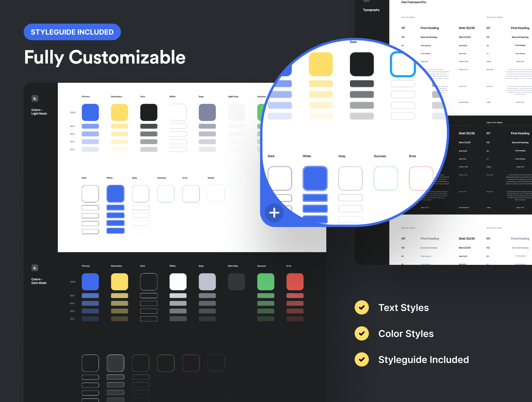This screenshot has height=402, width=532.
Task: Click the paint bucket icon beside Dark Mode
Action: point(35,268)
